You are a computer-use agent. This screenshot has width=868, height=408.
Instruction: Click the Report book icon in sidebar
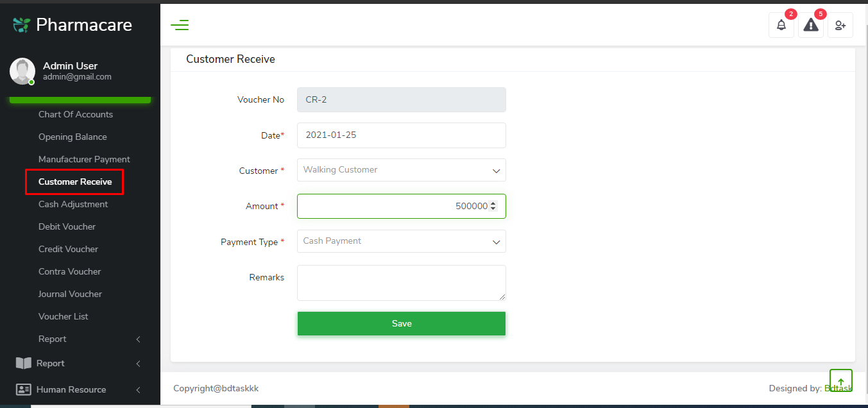pyautogui.click(x=23, y=363)
